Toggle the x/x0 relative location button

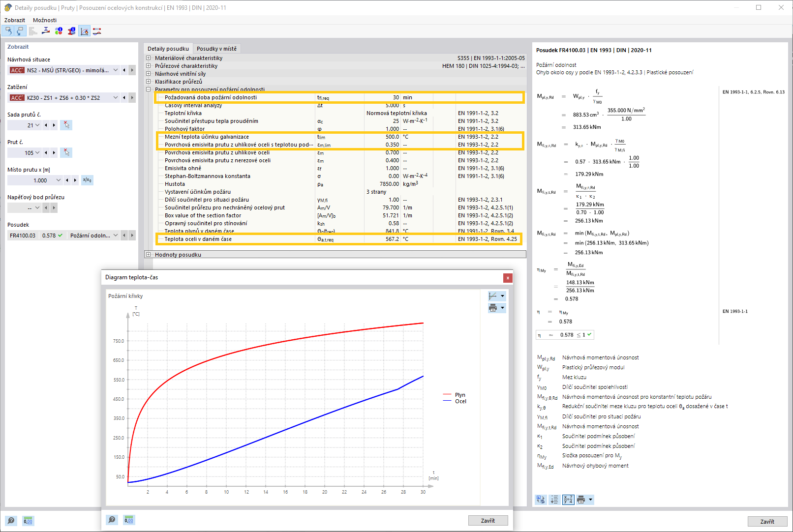pyautogui.click(x=87, y=180)
